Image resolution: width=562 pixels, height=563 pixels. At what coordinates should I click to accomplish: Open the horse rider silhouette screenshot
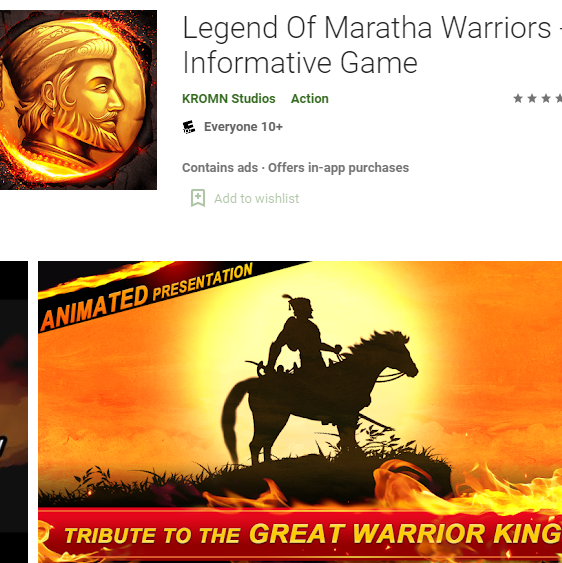(300, 412)
